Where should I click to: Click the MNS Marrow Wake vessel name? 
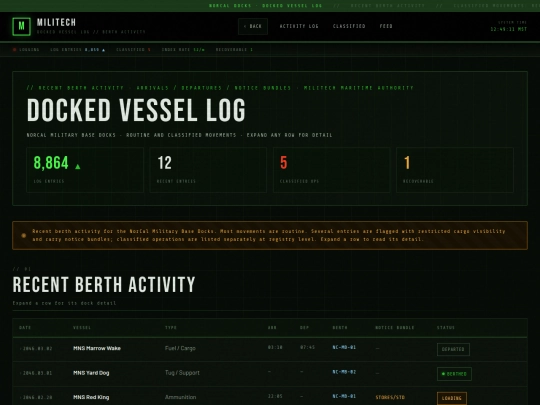click(x=97, y=348)
